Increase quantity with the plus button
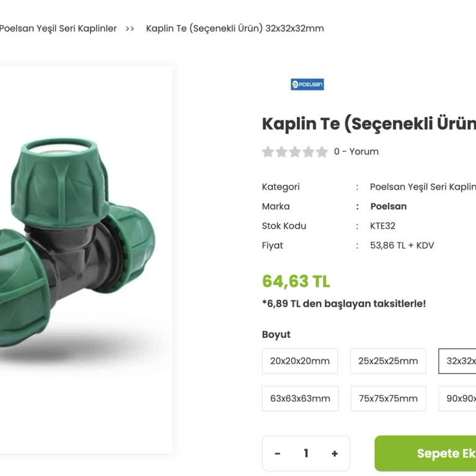 (335, 454)
